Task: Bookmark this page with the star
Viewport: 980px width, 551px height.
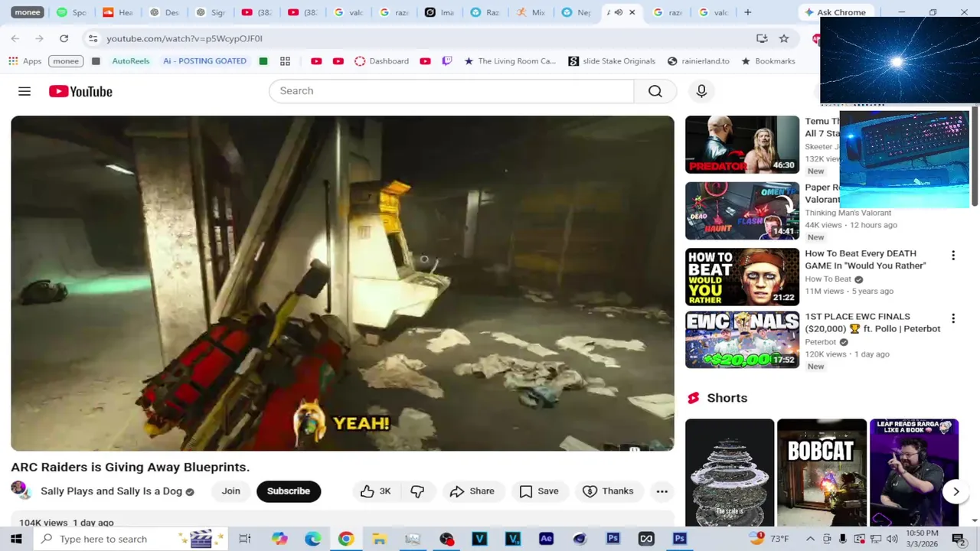Action: point(784,38)
